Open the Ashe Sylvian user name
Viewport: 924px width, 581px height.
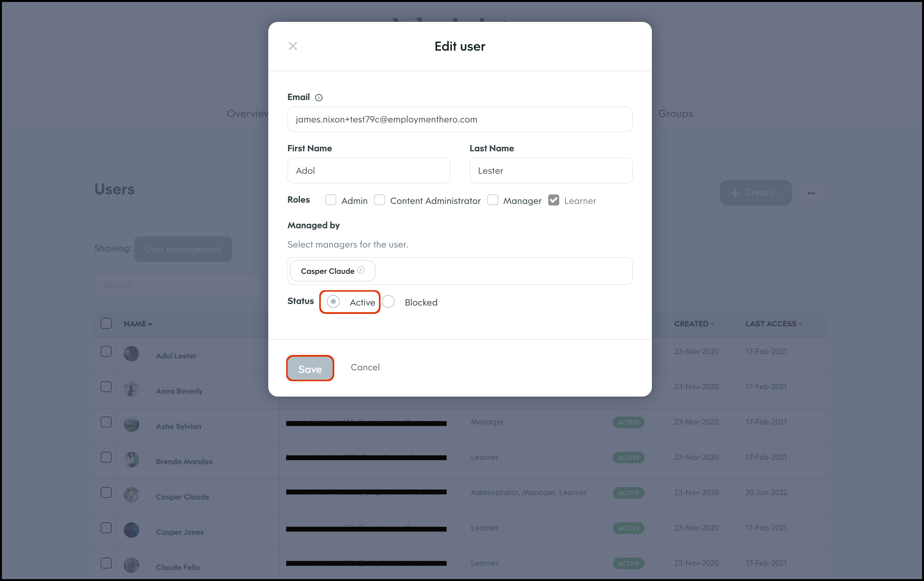pyautogui.click(x=178, y=426)
